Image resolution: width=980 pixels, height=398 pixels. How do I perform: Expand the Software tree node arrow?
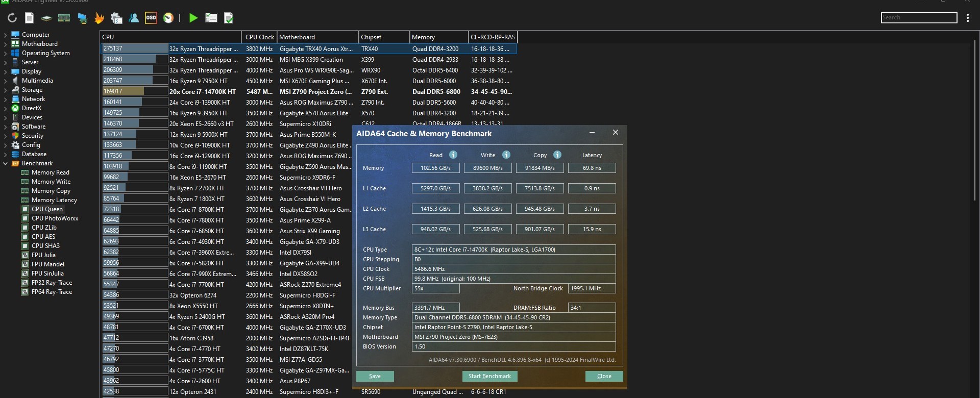6,127
